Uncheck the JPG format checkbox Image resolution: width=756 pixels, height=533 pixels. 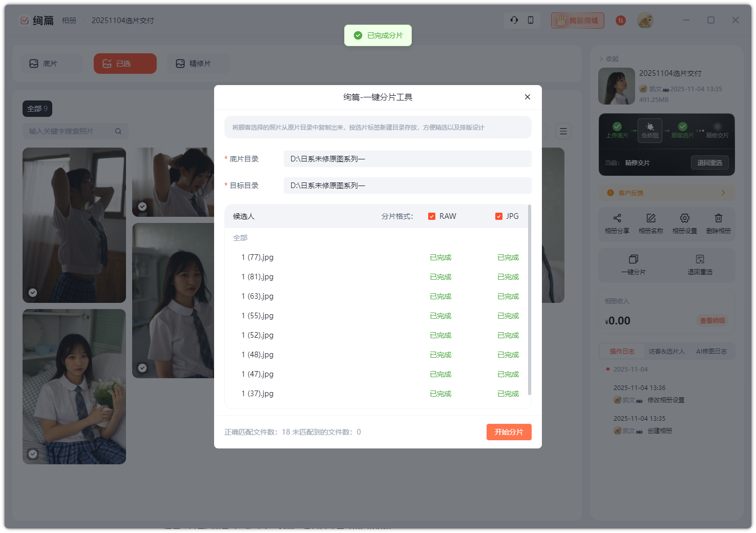(x=499, y=216)
